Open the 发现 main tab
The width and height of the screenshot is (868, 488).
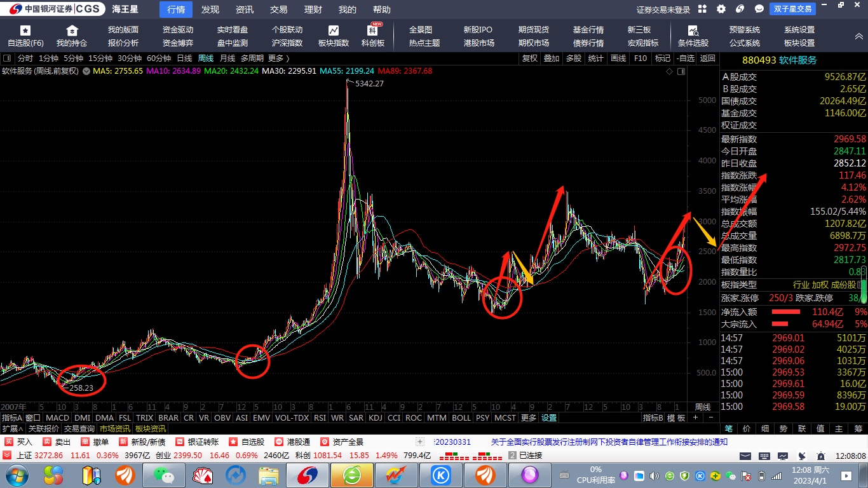pos(210,10)
